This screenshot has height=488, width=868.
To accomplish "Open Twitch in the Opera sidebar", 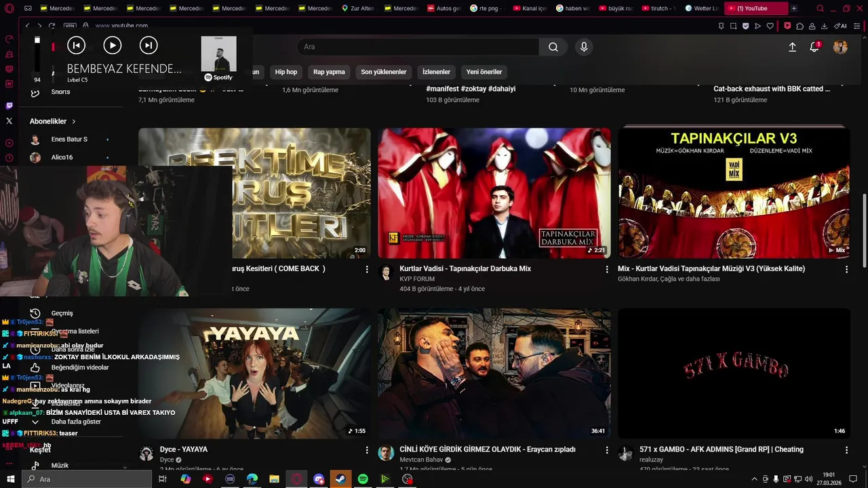I will click(x=9, y=106).
